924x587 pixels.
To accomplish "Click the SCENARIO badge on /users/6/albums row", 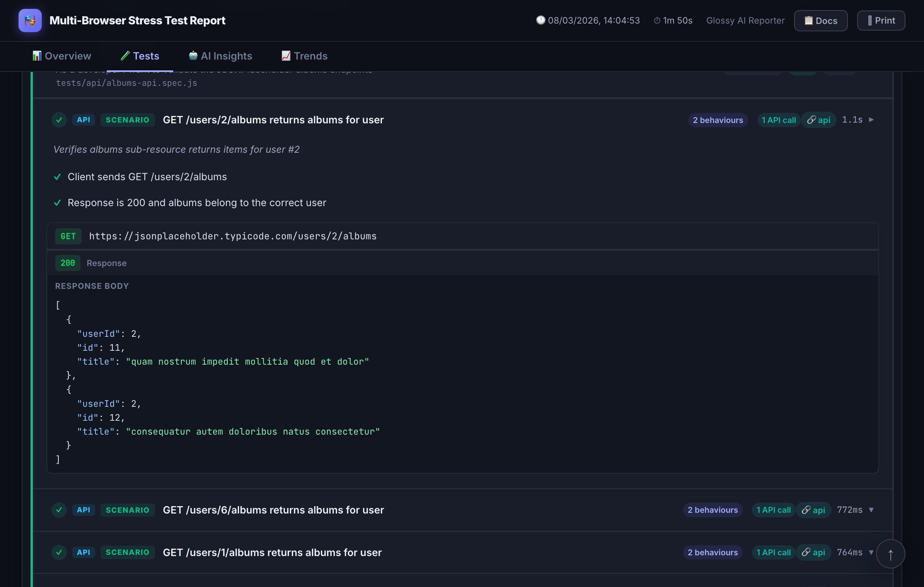I will coord(128,510).
